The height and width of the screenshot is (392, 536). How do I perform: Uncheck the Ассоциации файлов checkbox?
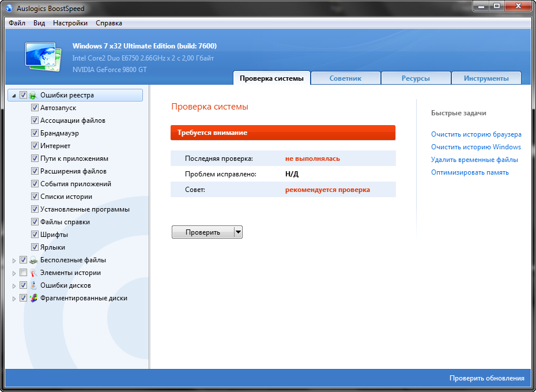pyautogui.click(x=35, y=120)
